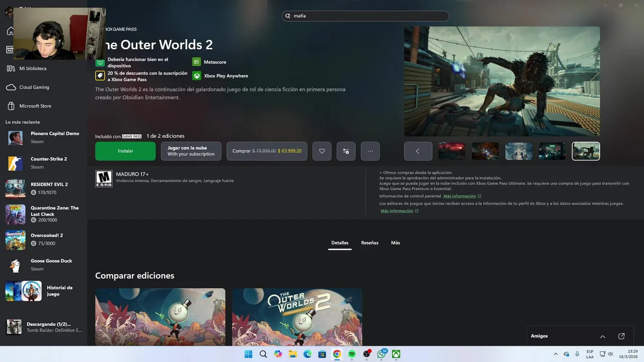The width and height of the screenshot is (644, 362).
Task: Click the ESRB M rating icon
Action: (104, 178)
